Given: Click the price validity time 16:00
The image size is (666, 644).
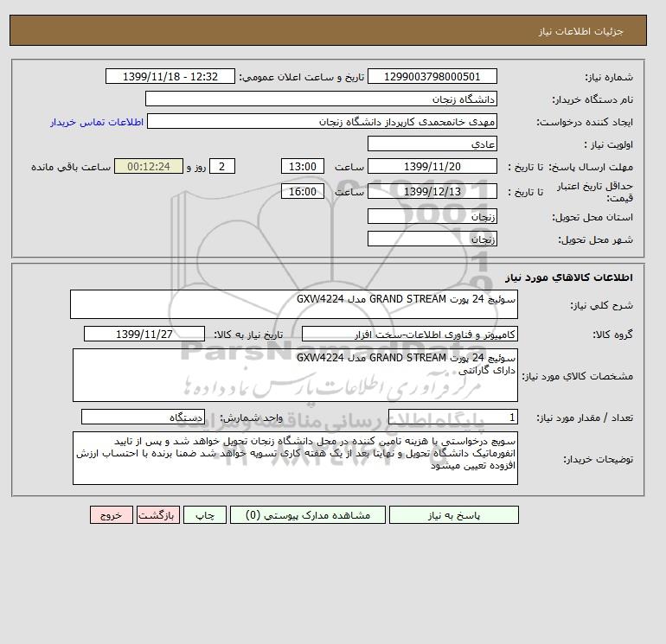Looking at the screenshot, I should [303, 191].
